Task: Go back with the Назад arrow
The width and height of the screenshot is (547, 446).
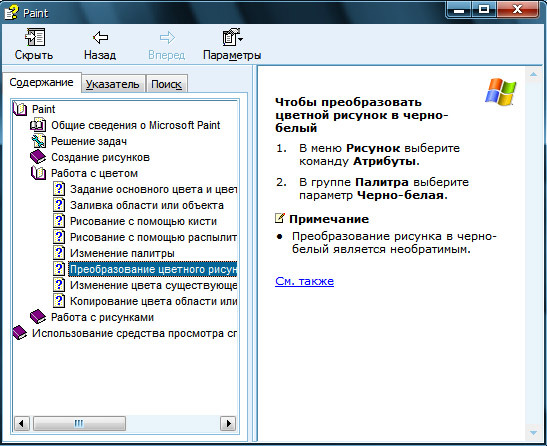Action: (x=100, y=37)
